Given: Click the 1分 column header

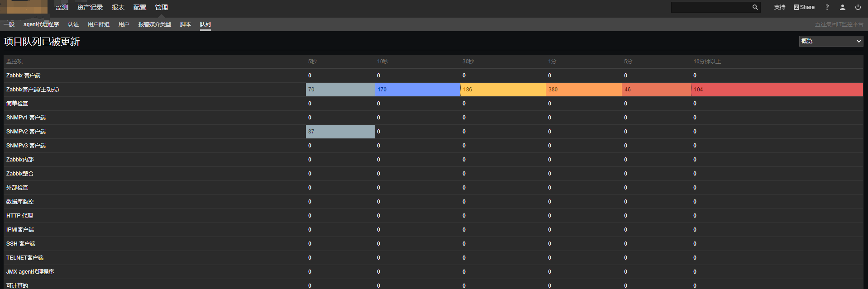Looking at the screenshot, I should tap(552, 62).
